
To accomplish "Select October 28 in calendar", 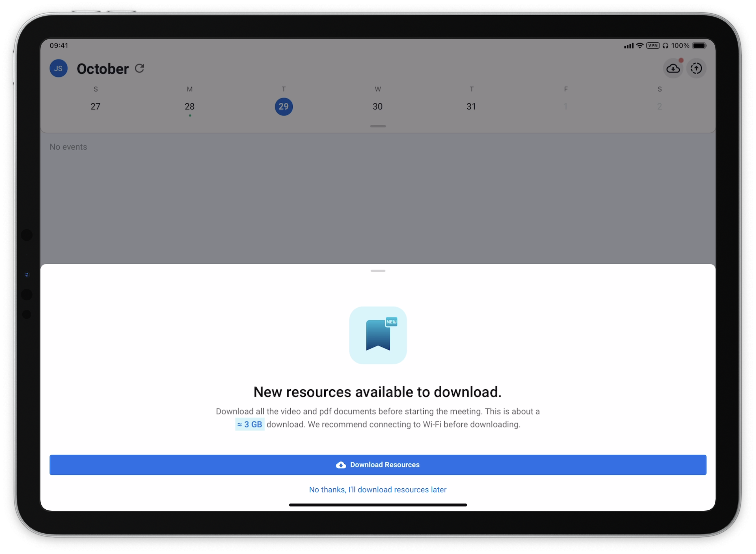I will (190, 106).
